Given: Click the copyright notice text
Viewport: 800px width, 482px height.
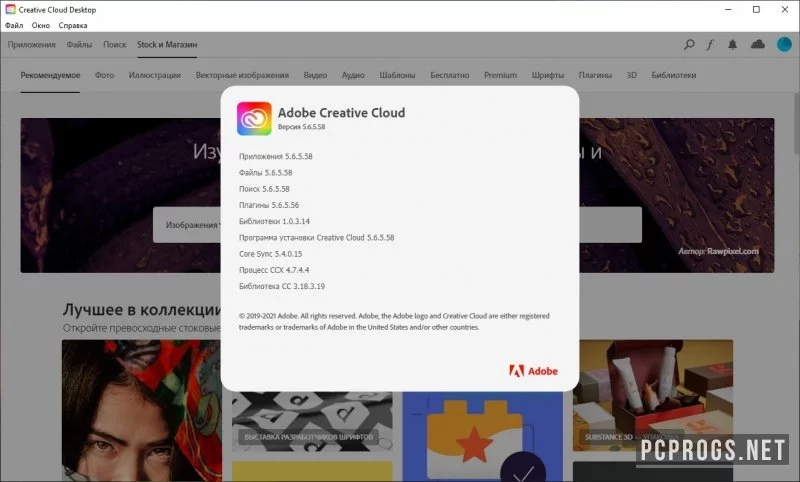Looking at the screenshot, I should click(x=394, y=321).
